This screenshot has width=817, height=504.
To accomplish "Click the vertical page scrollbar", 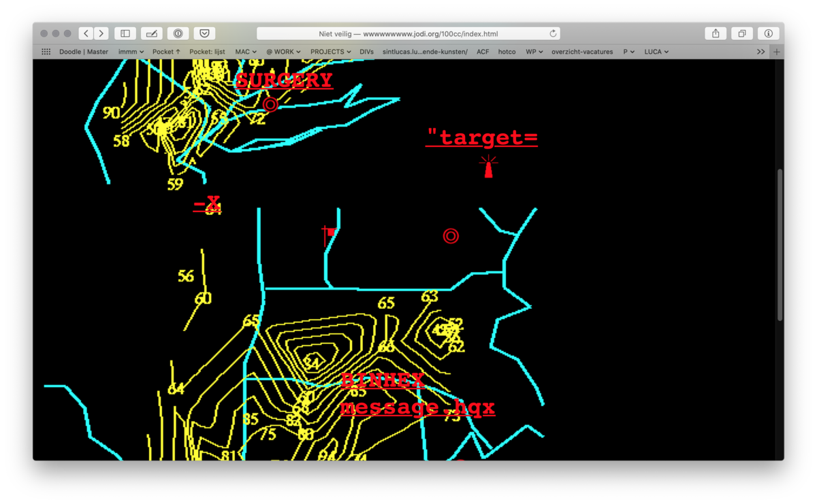I will 780,245.
